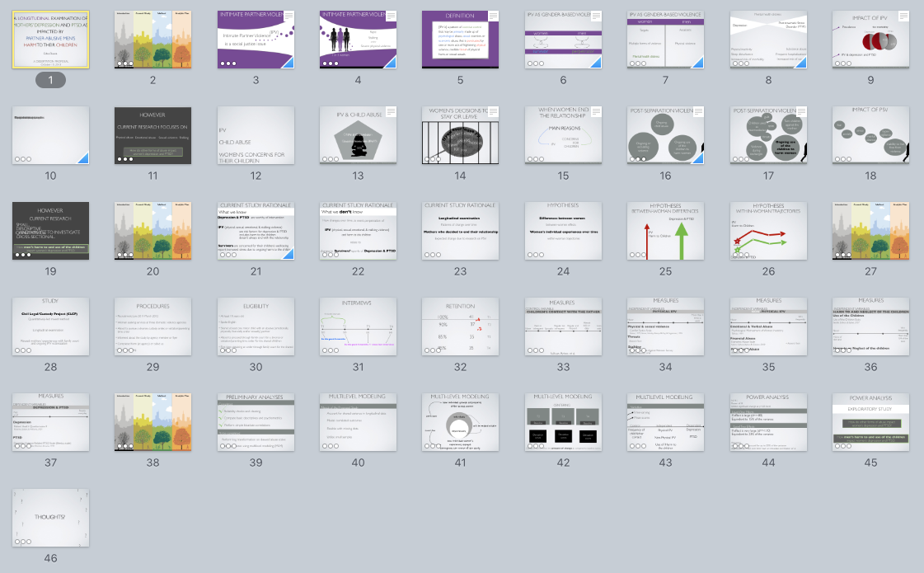Click the 'IPV as Gender-Based Violence' slide 6
924x573 pixels.
[563, 38]
